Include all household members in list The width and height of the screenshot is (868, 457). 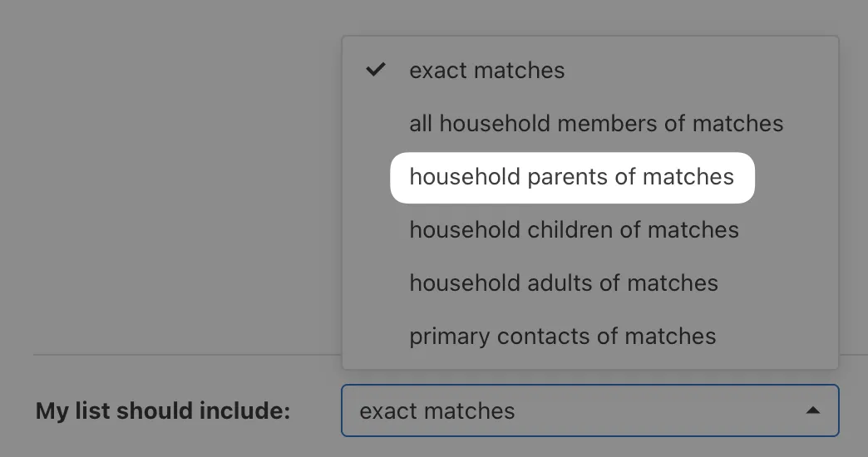596,124
